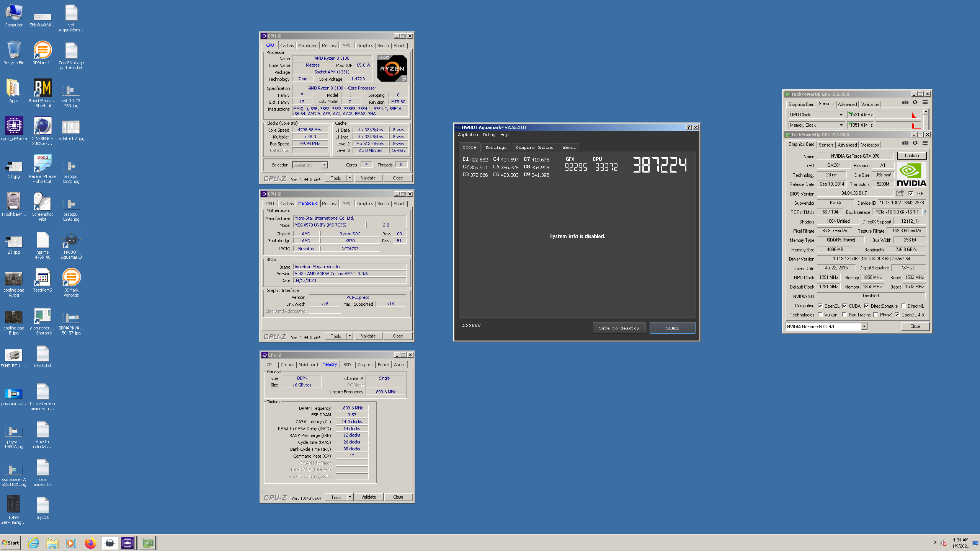This screenshot has width=980, height=551.
Task: Select CINEBENCH 2003 desktop icon
Action: point(42,131)
